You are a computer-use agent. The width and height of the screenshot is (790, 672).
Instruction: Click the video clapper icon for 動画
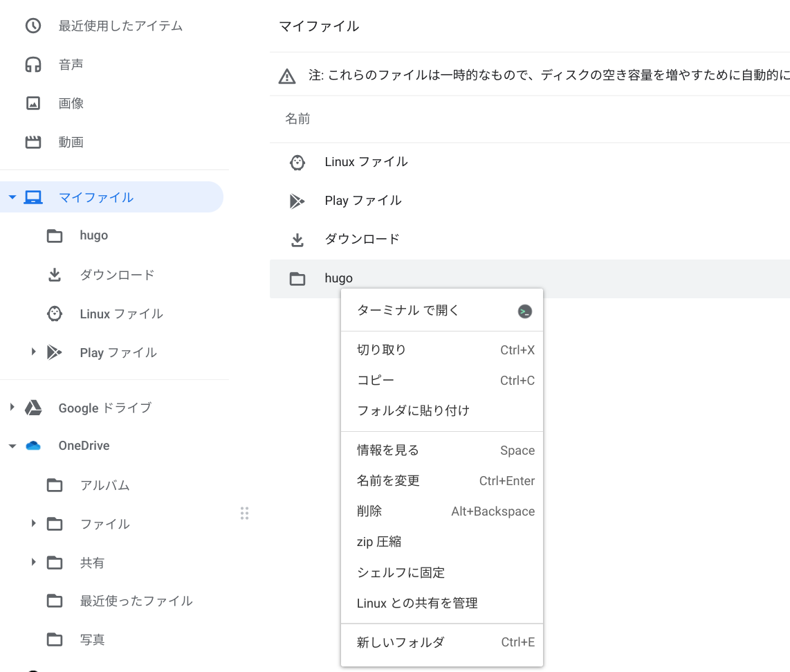33,143
